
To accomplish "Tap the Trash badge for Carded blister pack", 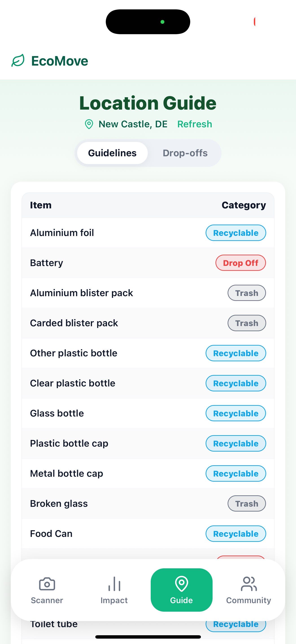I will [247, 323].
